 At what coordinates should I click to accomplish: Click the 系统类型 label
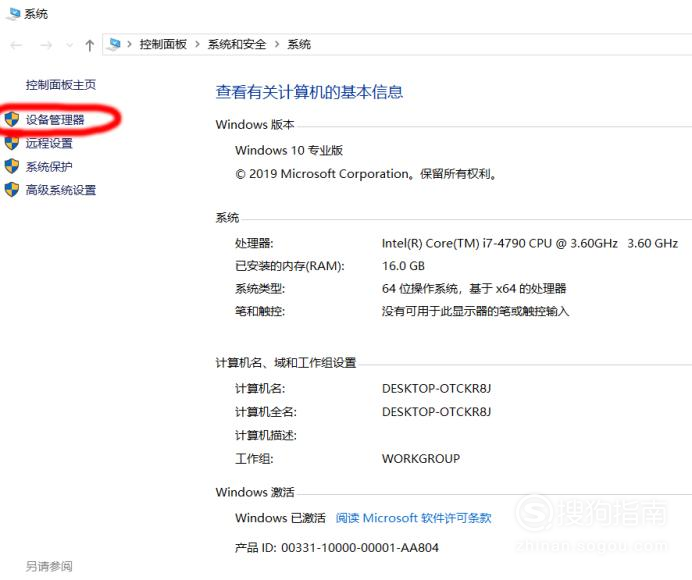[x=260, y=289]
